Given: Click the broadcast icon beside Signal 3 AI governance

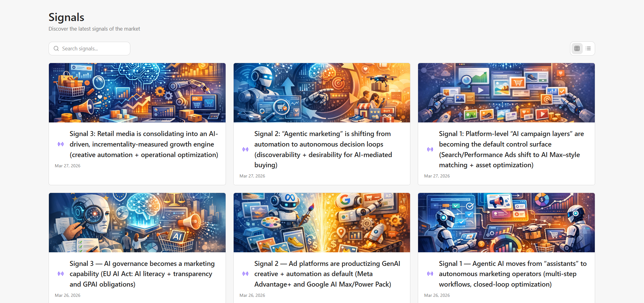Looking at the screenshot, I should [60, 274].
